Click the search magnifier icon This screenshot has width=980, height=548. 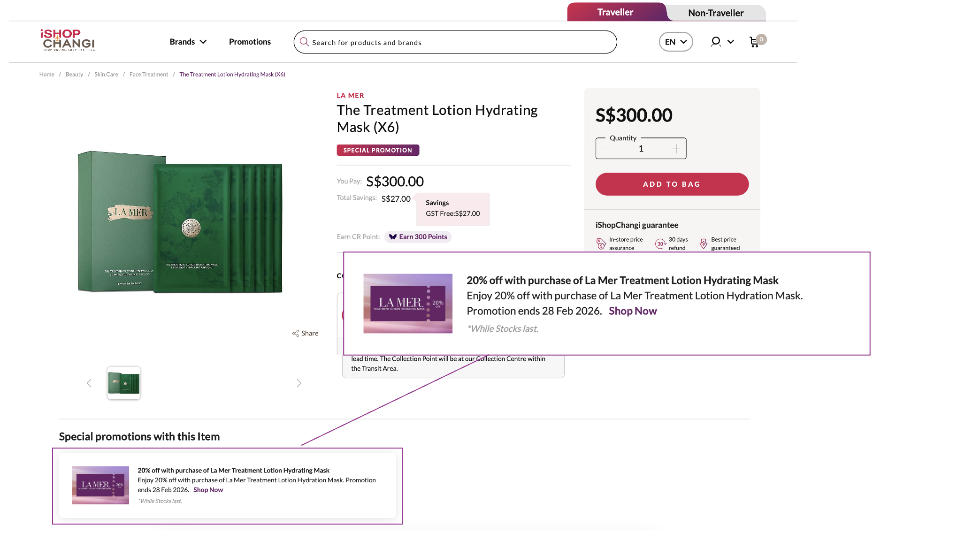(x=304, y=42)
